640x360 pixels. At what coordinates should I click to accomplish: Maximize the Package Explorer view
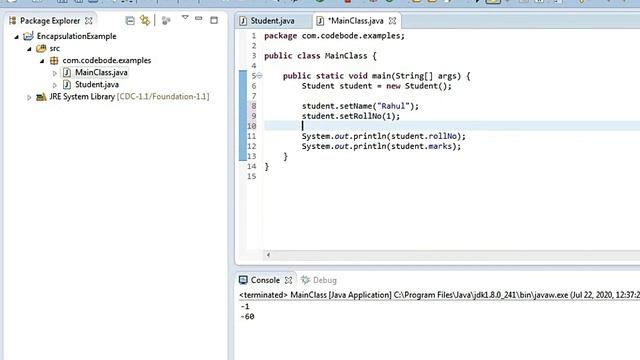214,20
